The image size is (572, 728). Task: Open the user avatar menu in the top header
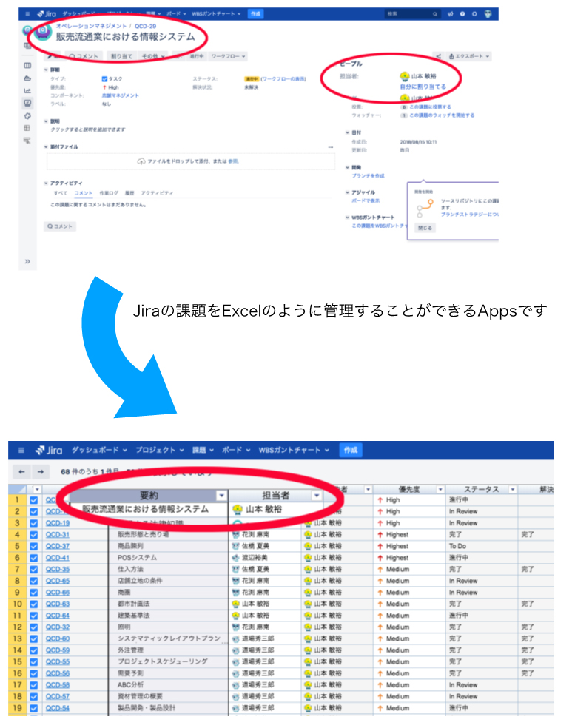point(488,14)
